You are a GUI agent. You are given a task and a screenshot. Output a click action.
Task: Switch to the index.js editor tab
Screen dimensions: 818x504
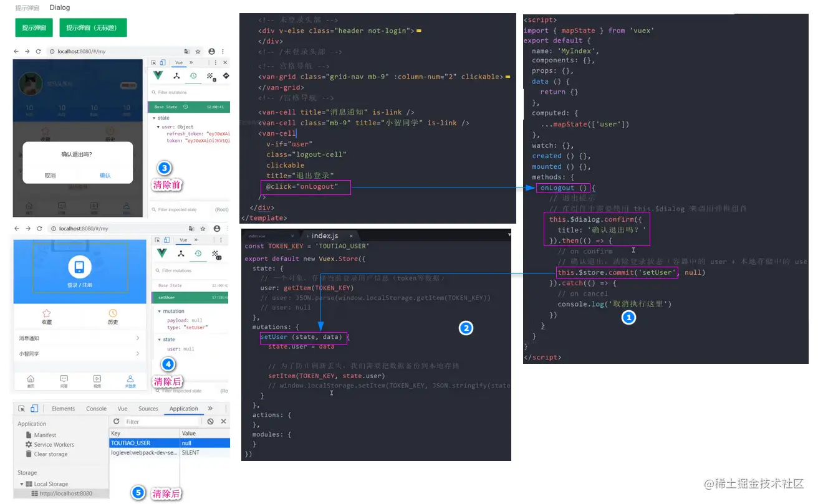[325, 236]
